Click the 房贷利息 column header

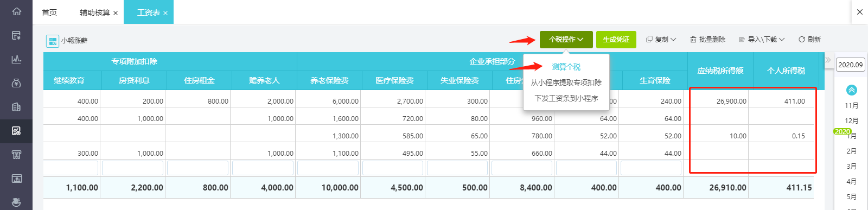coord(134,80)
